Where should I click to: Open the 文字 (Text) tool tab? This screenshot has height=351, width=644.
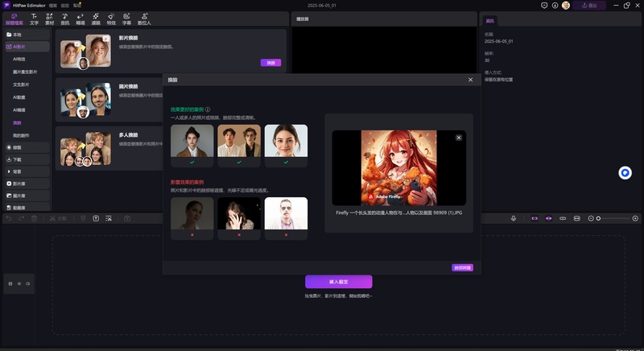(x=34, y=19)
